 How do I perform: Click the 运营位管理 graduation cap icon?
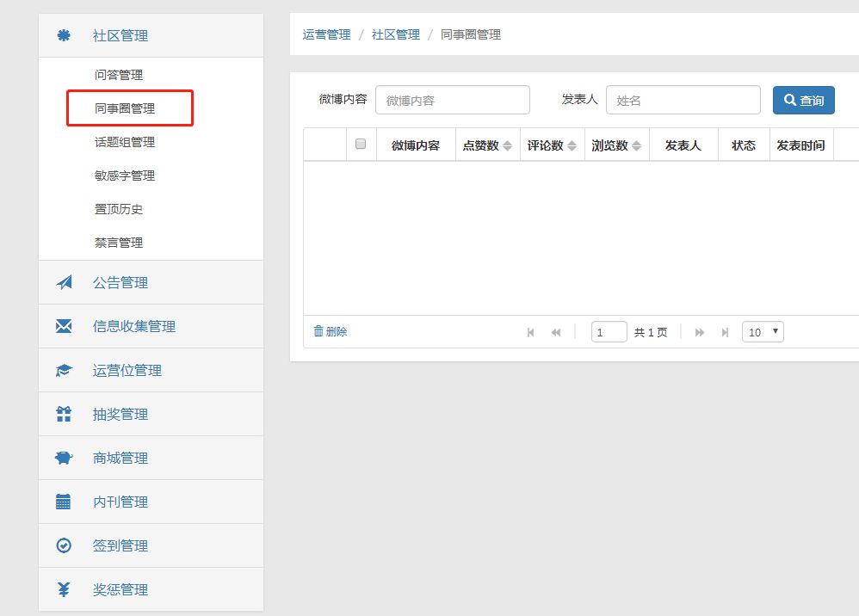pos(64,371)
